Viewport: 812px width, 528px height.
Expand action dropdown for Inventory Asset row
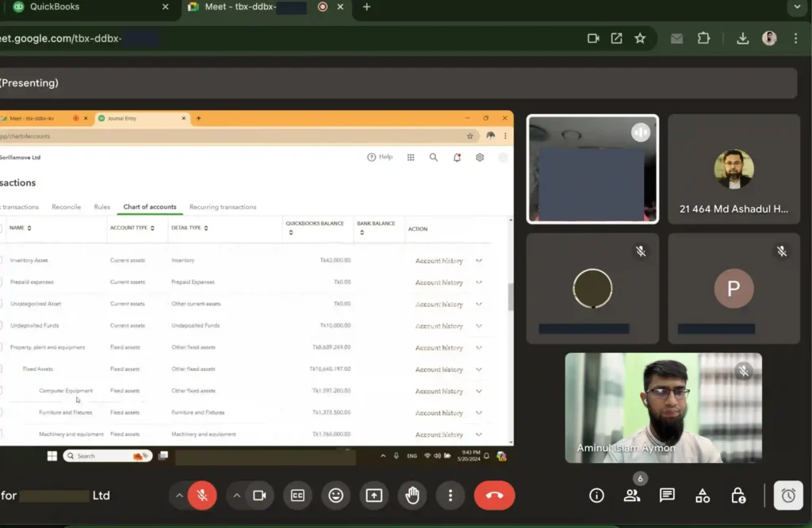click(x=479, y=261)
